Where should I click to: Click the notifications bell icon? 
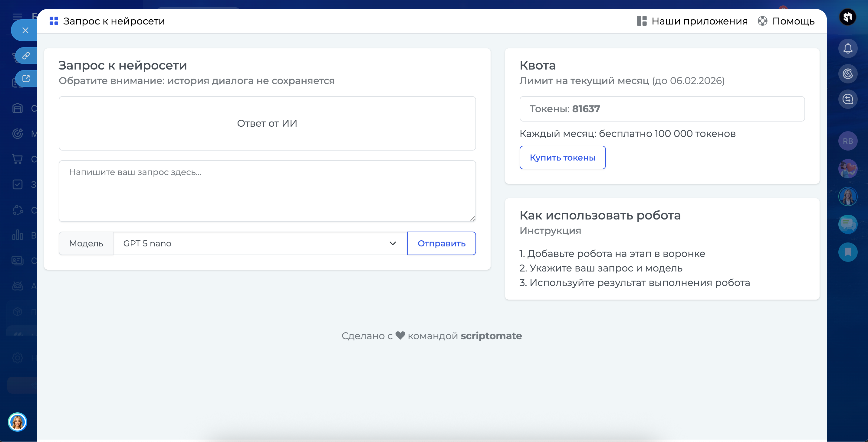(847, 49)
